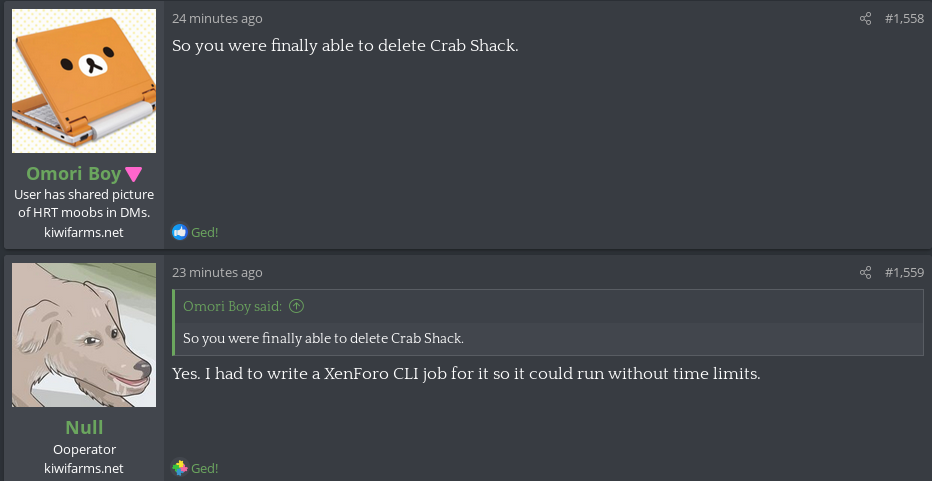The image size is (932, 481).
Task: Open Omori Boy's profile username
Action: click(x=73, y=174)
